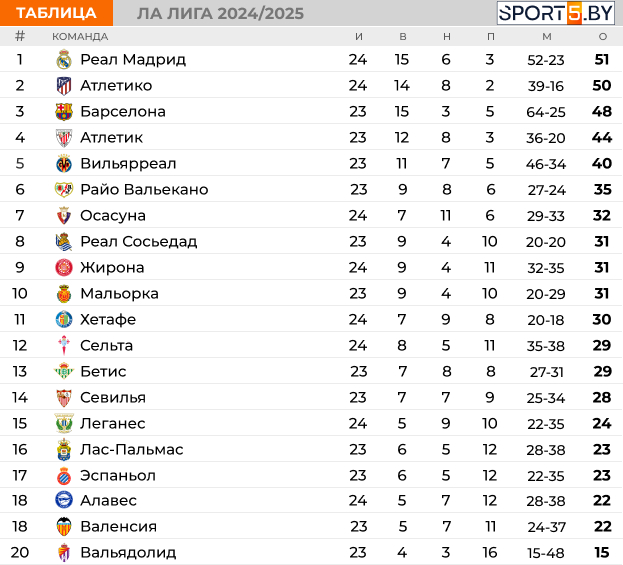
Task: Click the М goals column header
Action: coord(547,37)
